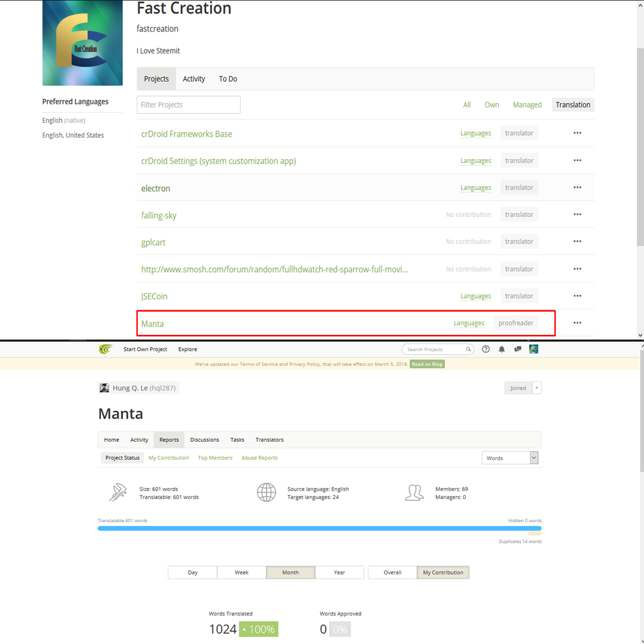644x644 pixels.
Task: Click the upper page vertical scrollbar
Action: coord(640,148)
